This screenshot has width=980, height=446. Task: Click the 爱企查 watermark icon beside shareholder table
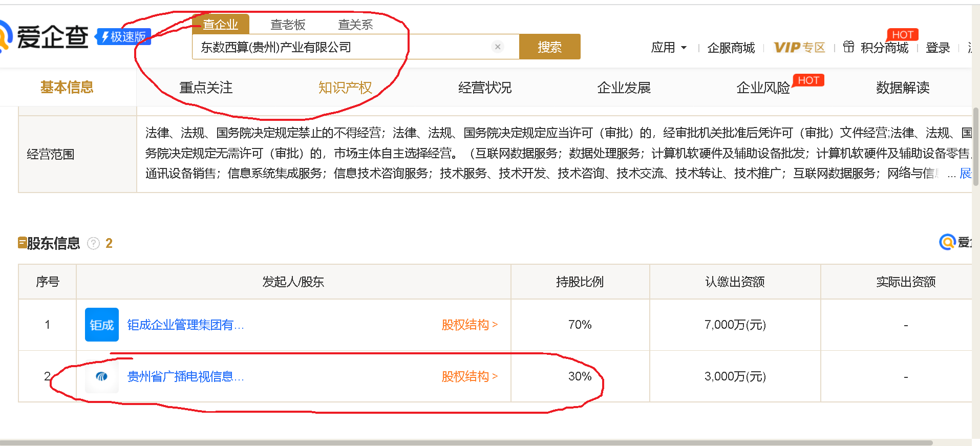pyautogui.click(x=947, y=242)
